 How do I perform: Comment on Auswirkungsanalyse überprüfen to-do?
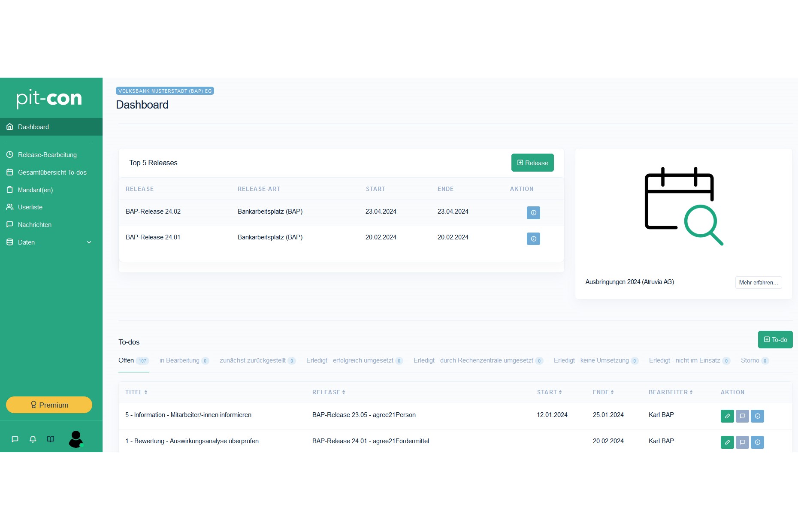pyautogui.click(x=742, y=442)
